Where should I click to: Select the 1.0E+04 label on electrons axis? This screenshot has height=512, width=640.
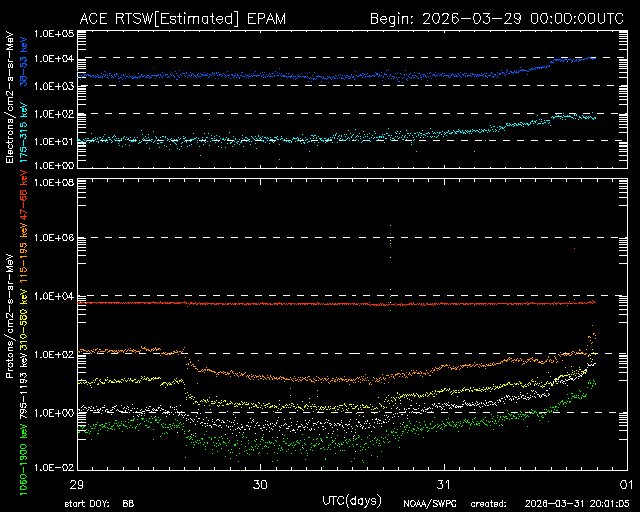click(54, 59)
